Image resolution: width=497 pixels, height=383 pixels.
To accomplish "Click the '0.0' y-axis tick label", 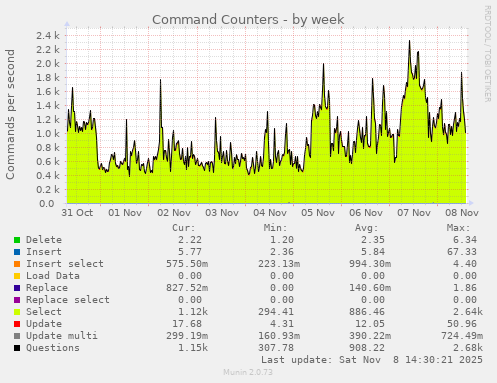I will click(x=47, y=203).
